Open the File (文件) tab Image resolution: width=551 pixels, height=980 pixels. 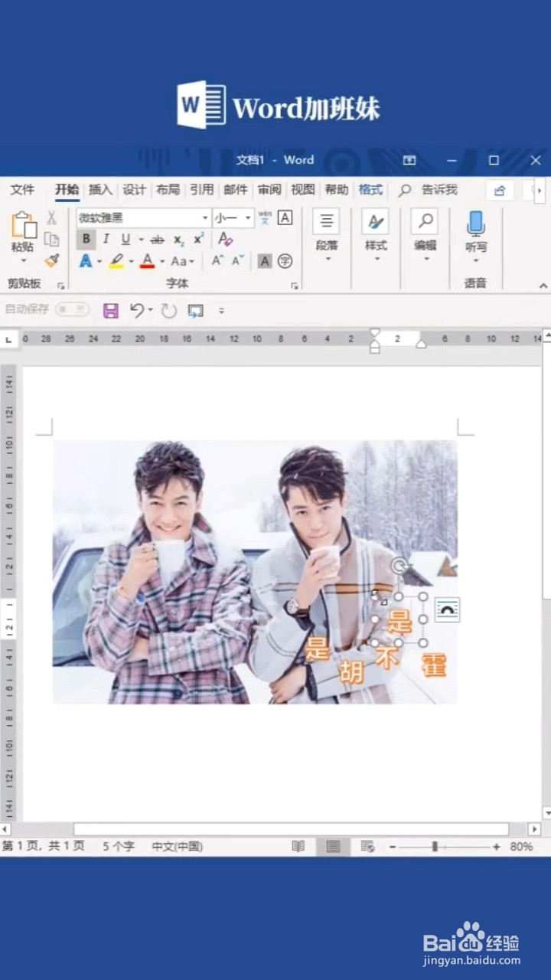click(x=22, y=190)
